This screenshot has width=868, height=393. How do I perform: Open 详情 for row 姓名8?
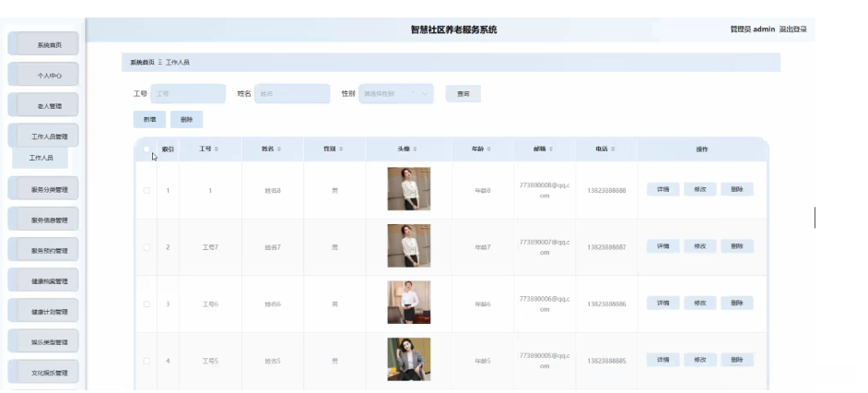point(663,189)
